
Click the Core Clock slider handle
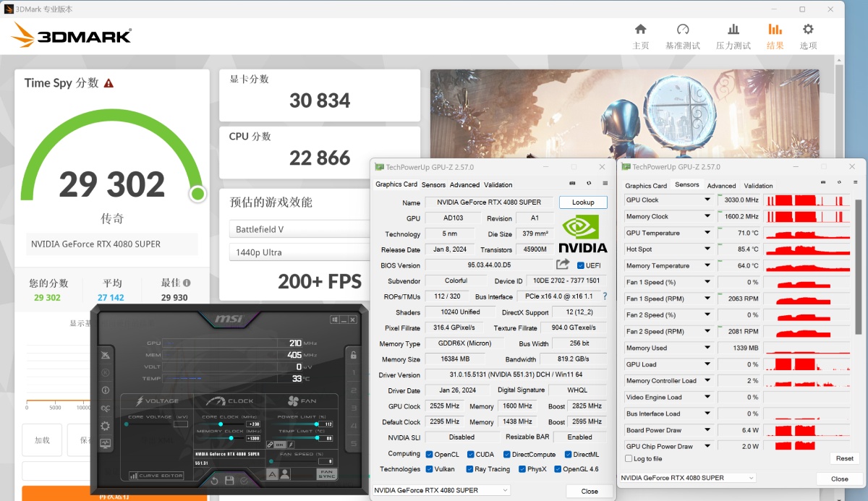[x=221, y=424]
